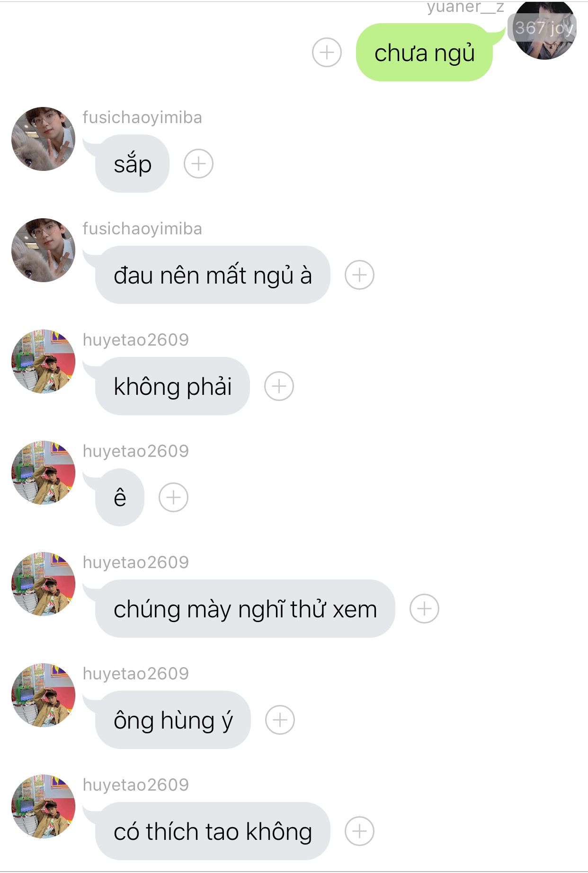This screenshot has height=873, width=588.
Task: Tap the plus icon next to "chúng mày nghĩ thử xem"
Action: pyautogui.click(x=424, y=609)
